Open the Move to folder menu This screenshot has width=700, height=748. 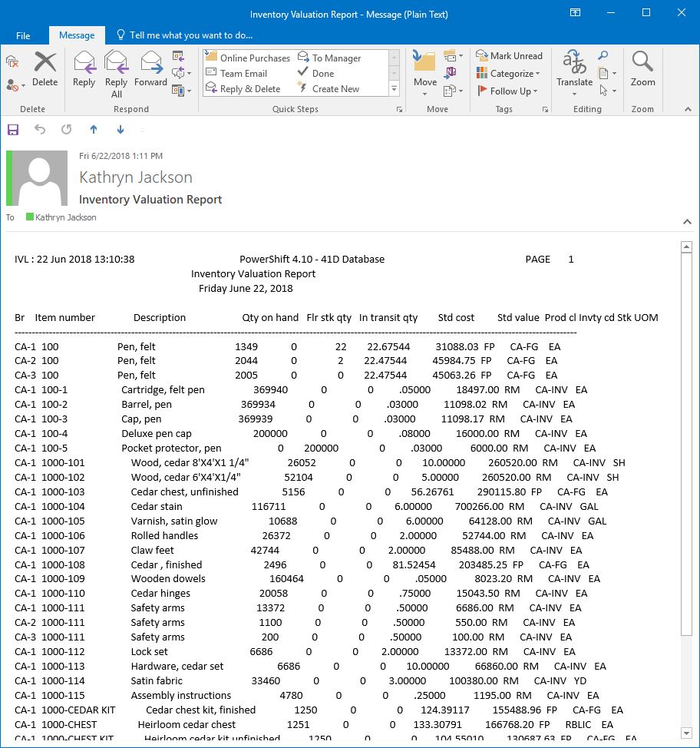click(425, 73)
